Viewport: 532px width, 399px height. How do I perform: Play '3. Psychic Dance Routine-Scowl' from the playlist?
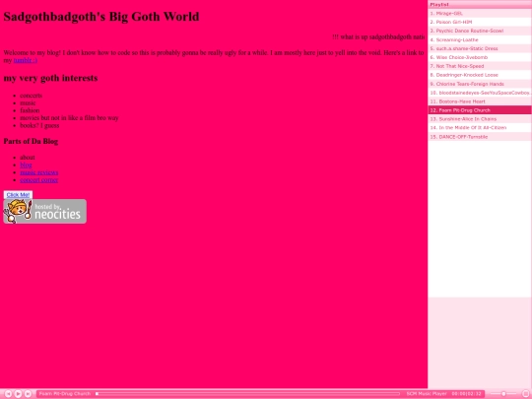[480, 31]
